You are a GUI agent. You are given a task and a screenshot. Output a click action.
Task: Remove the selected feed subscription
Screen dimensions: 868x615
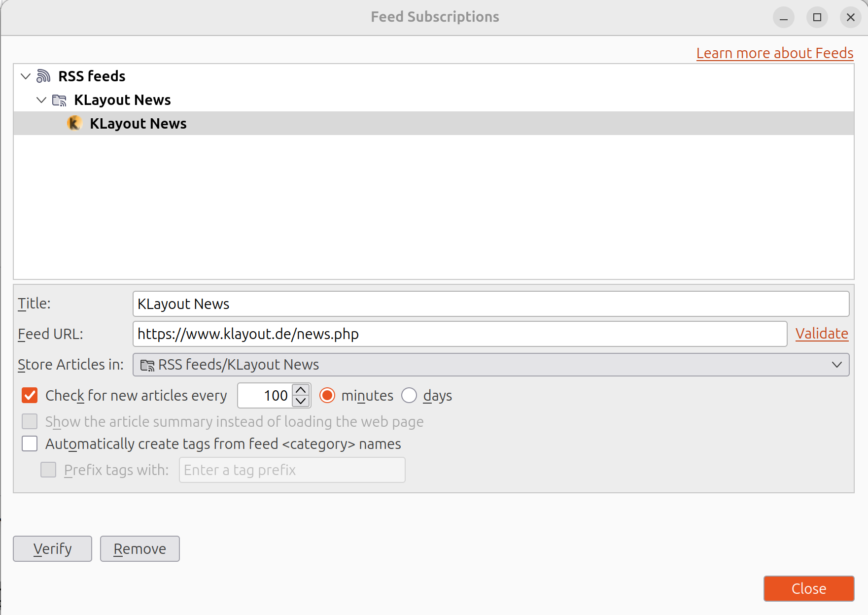(139, 548)
